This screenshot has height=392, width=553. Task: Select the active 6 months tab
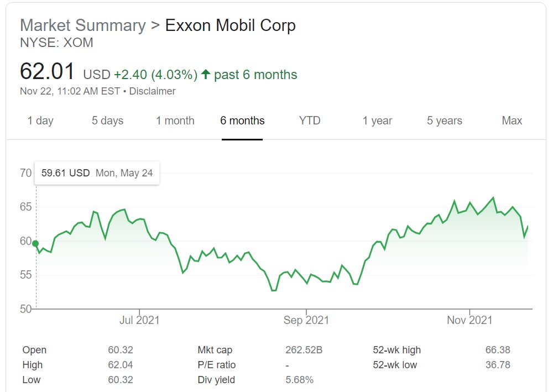tap(242, 121)
